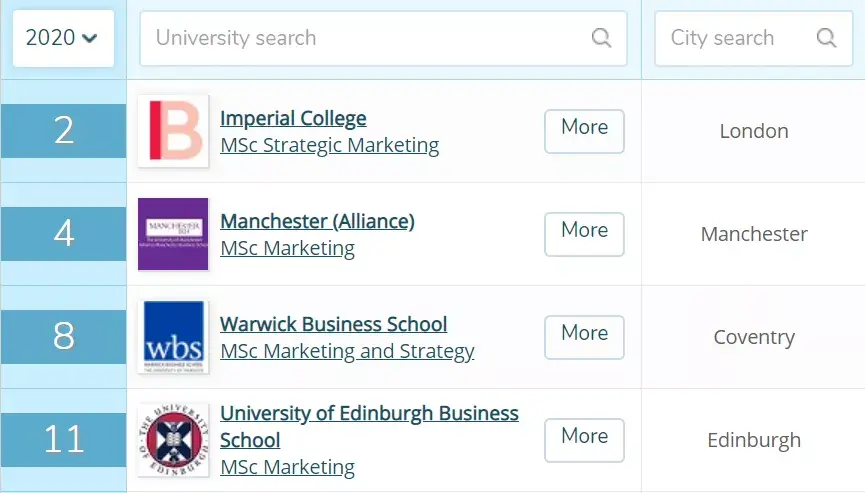This screenshot has width=865, height=493.
Task: Open the 2020 year dropdown
Action: coord(63,38)
